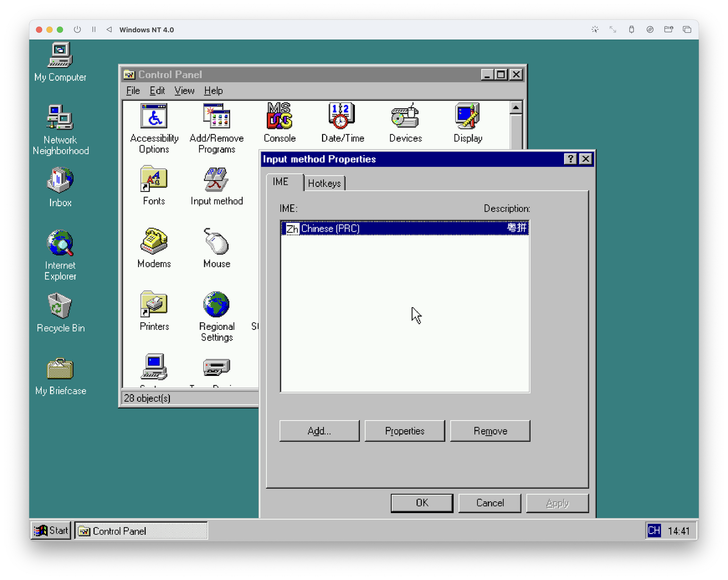Remove the selected input method
This screenshot has width=728, height=580.
pos(490,430)
